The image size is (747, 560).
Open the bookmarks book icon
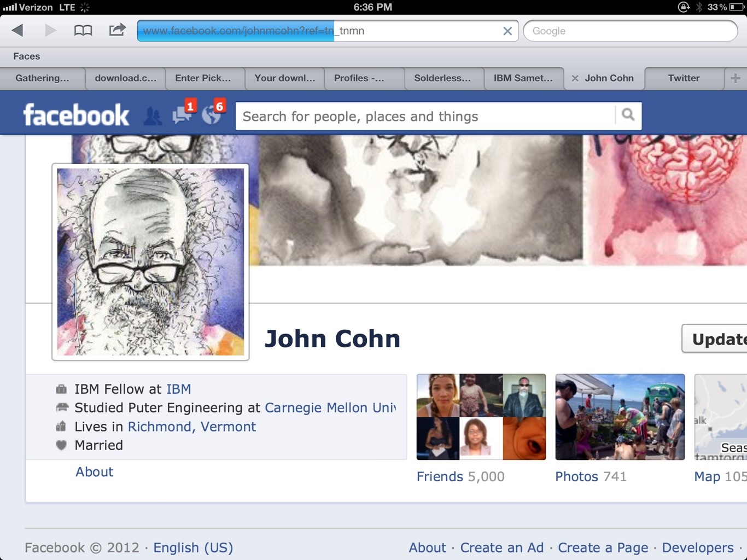pyautogui.click(x=83, y=31)
